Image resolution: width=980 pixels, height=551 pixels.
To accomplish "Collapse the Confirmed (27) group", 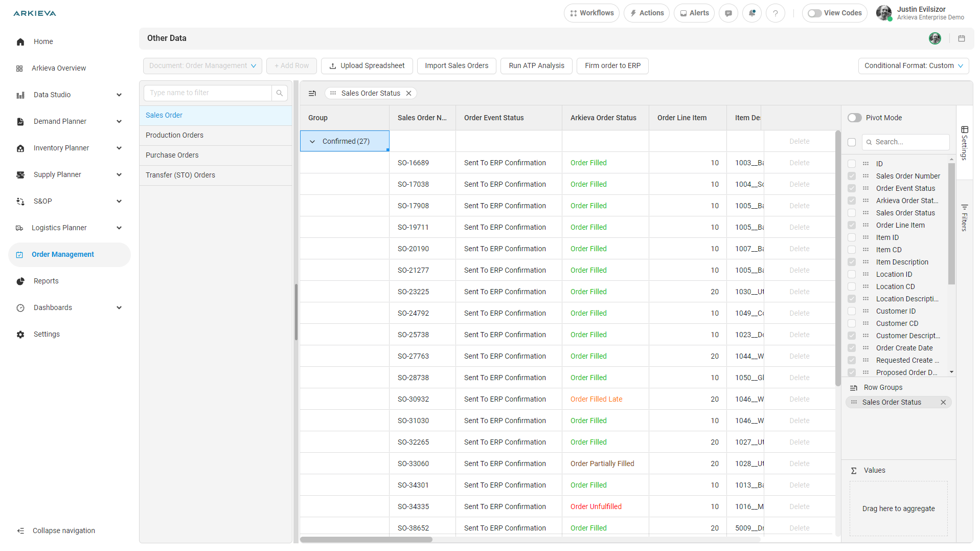I will click(313, 141).
